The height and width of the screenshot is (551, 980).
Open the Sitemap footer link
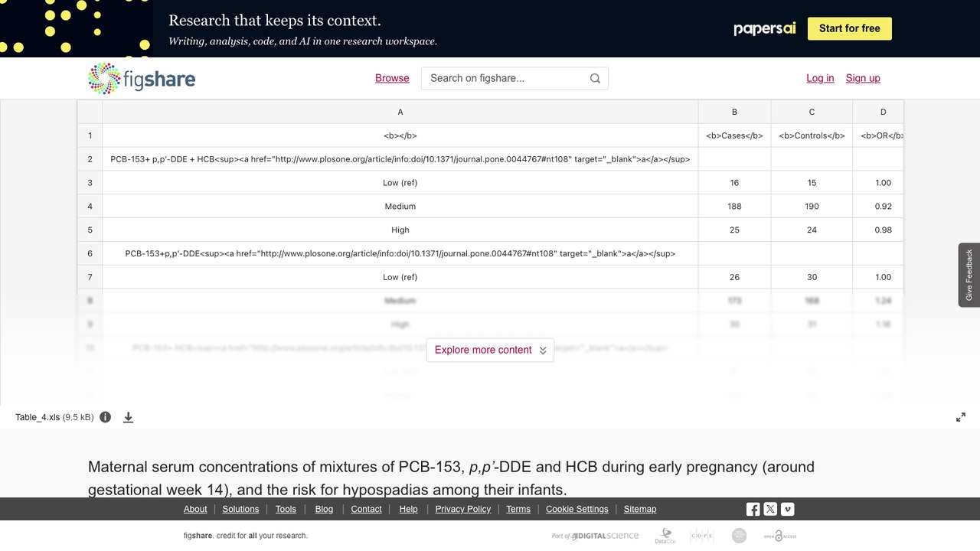pyautogui.click(x=640, y=509)
